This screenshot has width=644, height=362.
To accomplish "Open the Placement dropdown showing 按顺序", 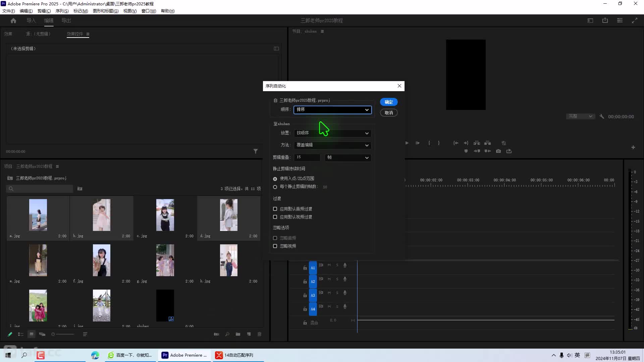I will [332, 133].
